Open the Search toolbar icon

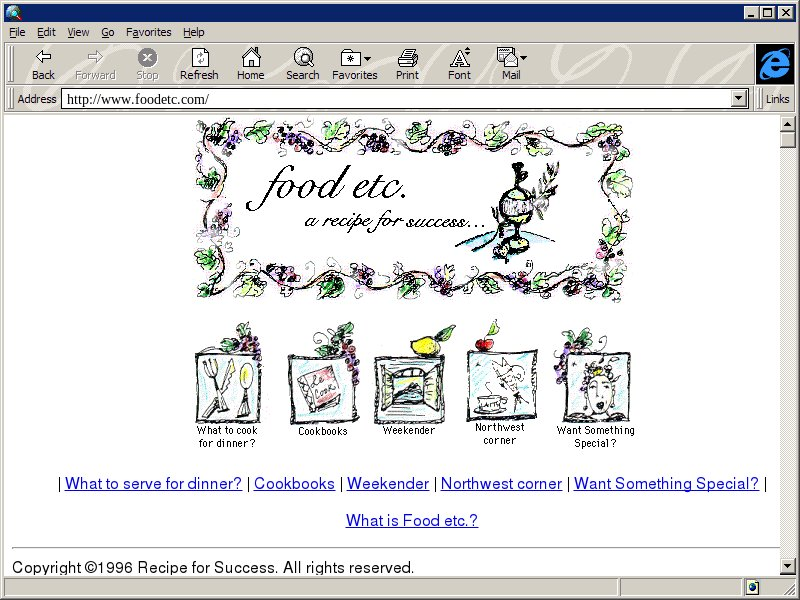[302, 64]
